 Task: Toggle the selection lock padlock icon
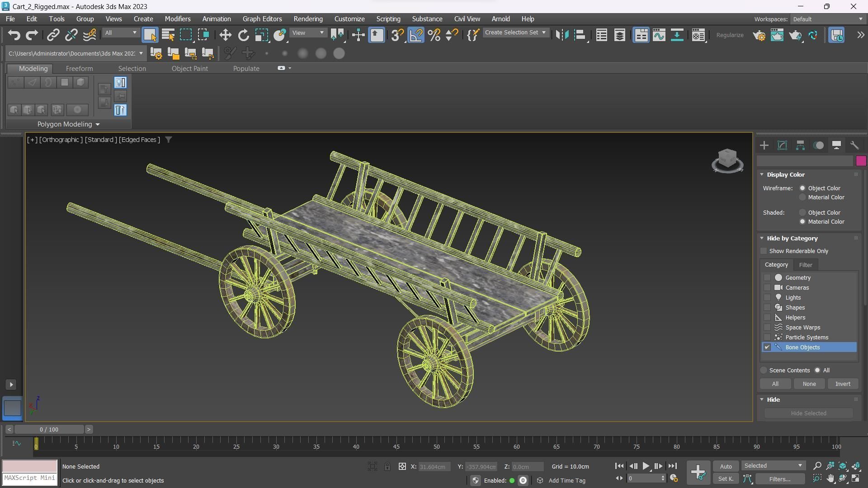point(387,467)
